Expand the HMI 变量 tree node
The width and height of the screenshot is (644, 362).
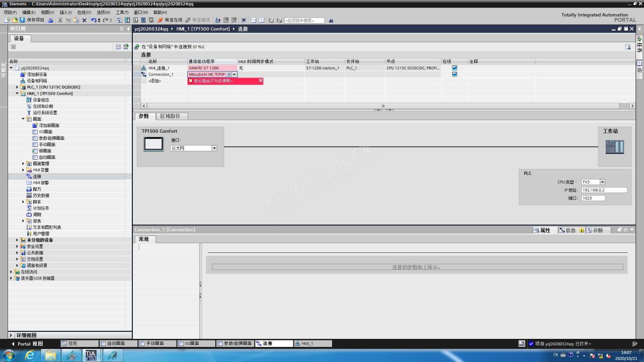tap(23, 170)
